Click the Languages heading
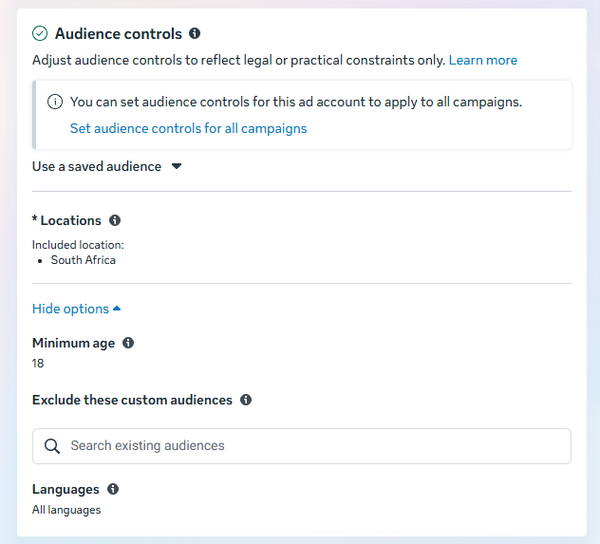Screen dimensions: 600x544 click(x=66, y=489)
